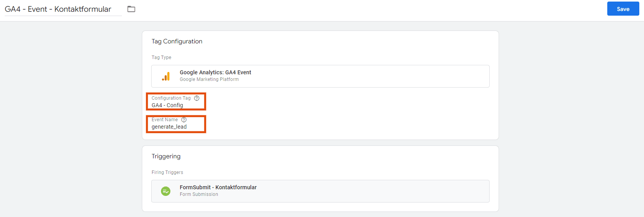Click the green Form Submission trigger icon

click(166, 191)
